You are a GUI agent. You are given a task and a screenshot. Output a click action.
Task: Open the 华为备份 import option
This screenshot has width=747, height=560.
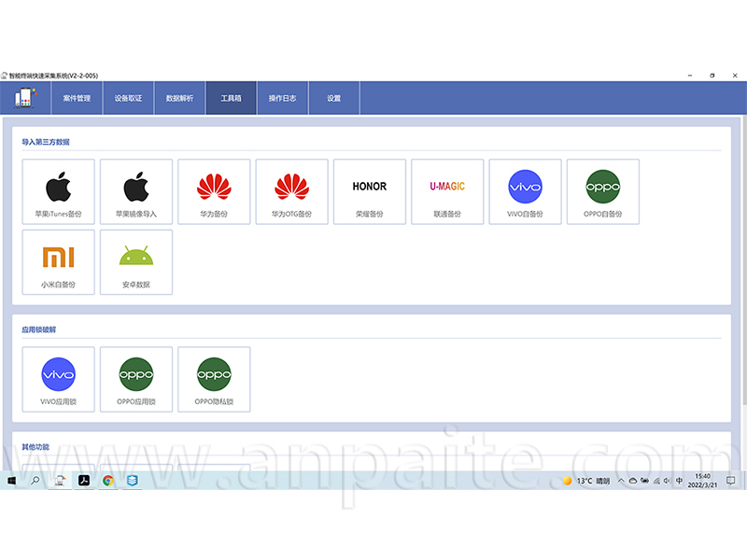point(214,191)
